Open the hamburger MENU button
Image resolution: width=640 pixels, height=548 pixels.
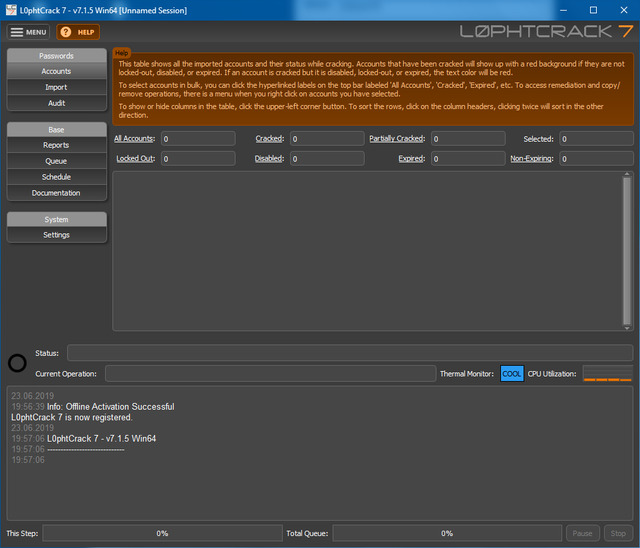click(28, 32)
